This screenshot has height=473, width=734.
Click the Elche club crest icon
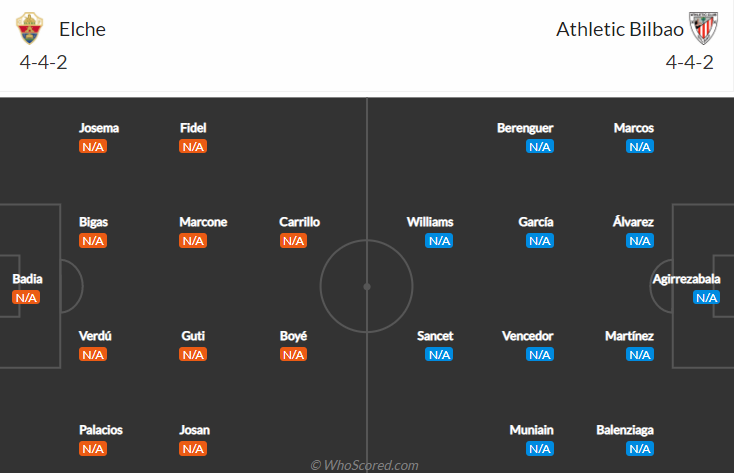[29, 29]
